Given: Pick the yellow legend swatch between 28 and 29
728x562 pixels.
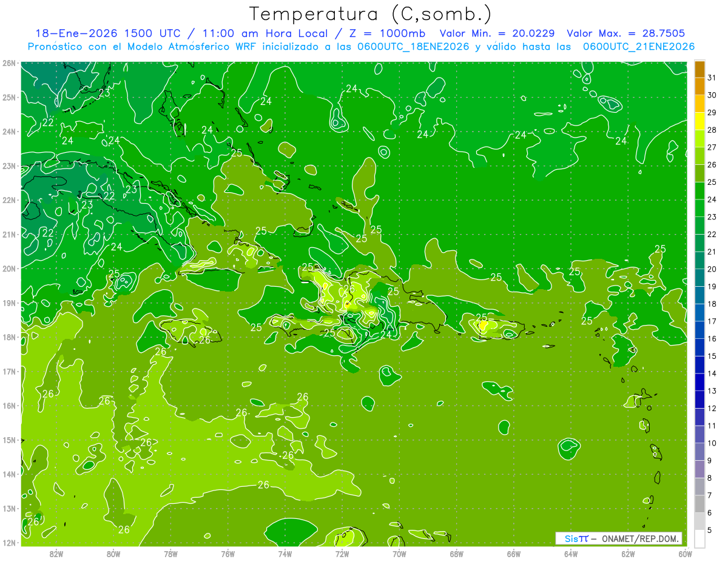Looking at the screenshot, I should 699,121.
